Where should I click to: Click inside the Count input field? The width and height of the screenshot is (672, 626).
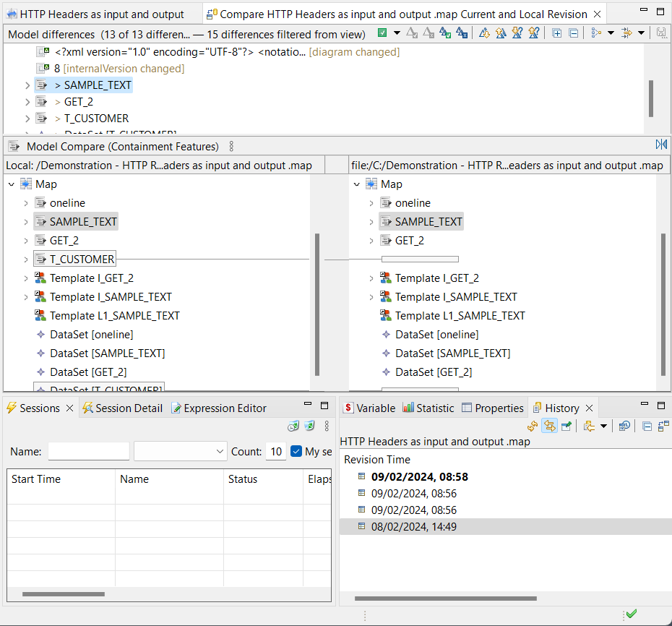[275, 451]
